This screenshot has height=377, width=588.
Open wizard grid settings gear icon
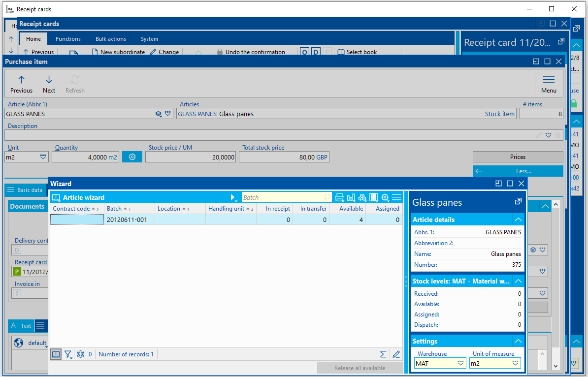point(385,197)
